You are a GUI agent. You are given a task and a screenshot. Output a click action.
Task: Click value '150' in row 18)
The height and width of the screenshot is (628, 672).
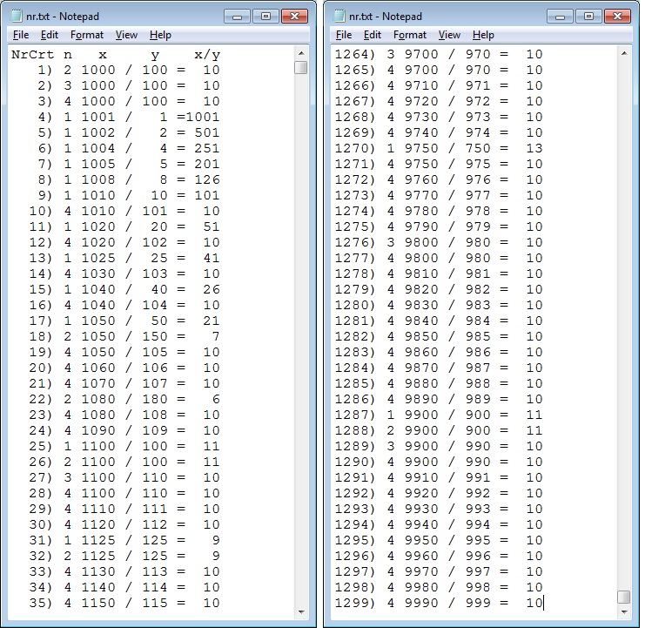point(155,337)
